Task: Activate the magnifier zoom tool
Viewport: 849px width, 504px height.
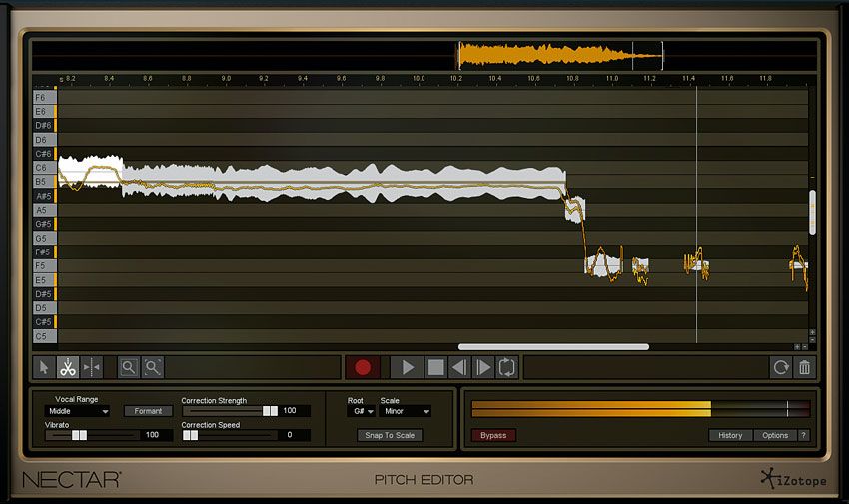Action: click(128, 367)
